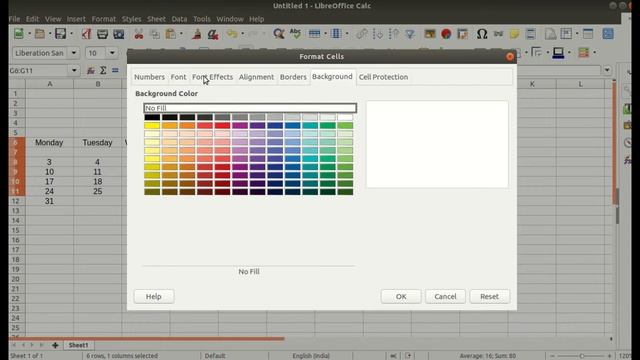
Task: Open the Undo history dropdown arrow
Action: coord(243,34)
